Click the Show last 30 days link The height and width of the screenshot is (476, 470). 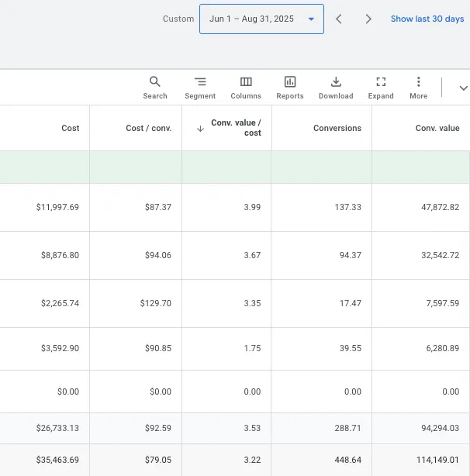pos(427,19)
